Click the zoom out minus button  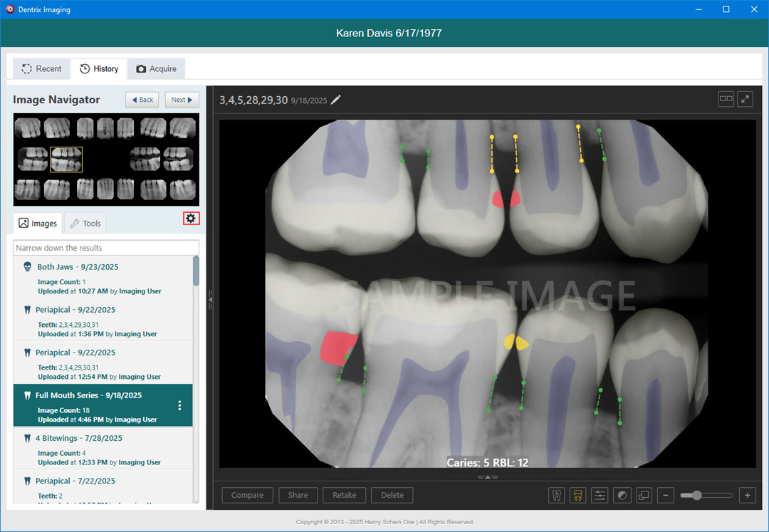pyautogui.click(x=666, y=495)
